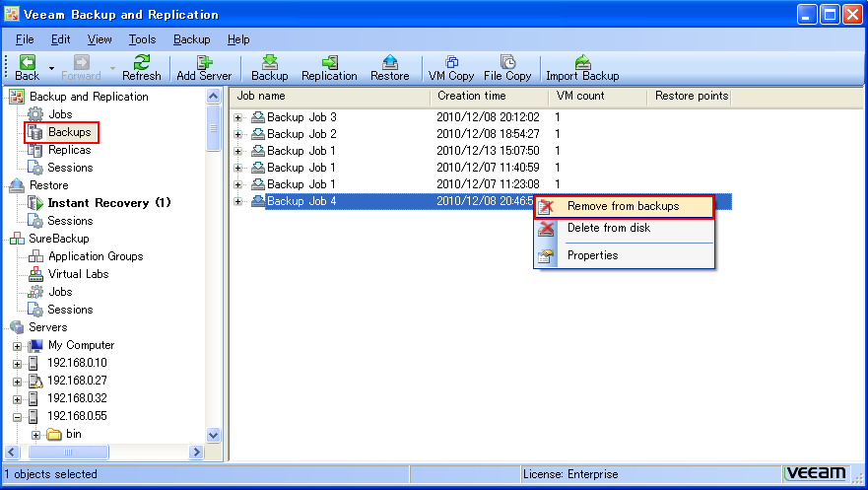Expand the bin folder node
This screenshot has width=868, height=490.
[x=36, y=435]
